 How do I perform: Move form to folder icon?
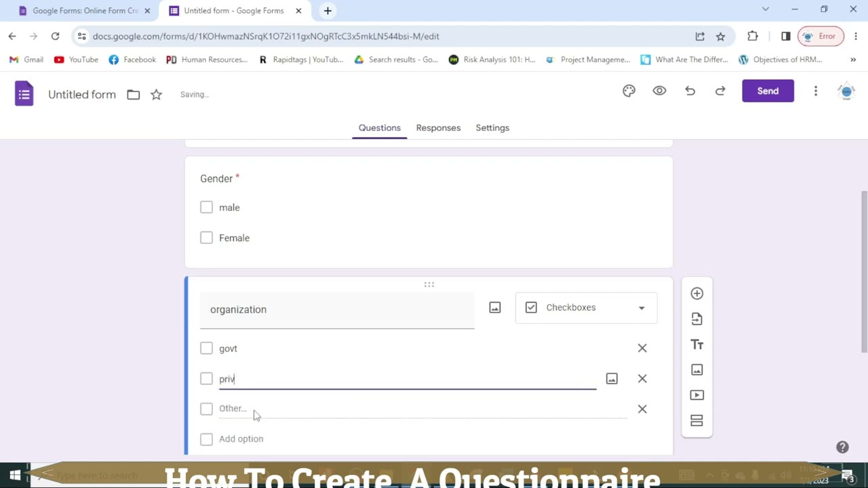click(x=133, y=95)
